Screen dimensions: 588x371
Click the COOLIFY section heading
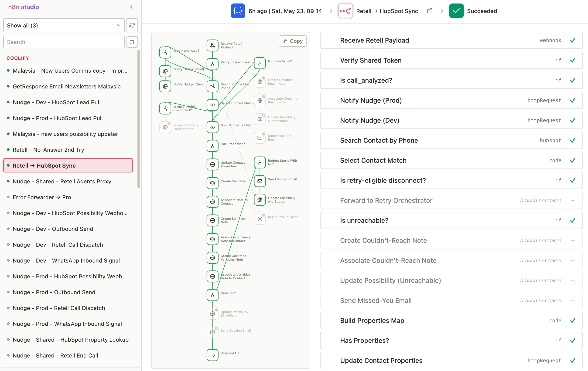[18, 58]
